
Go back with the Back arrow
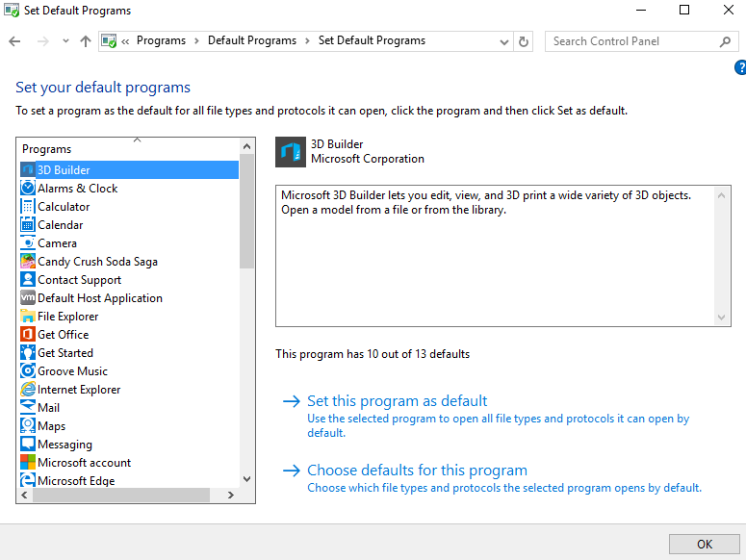tap(14, 41)
